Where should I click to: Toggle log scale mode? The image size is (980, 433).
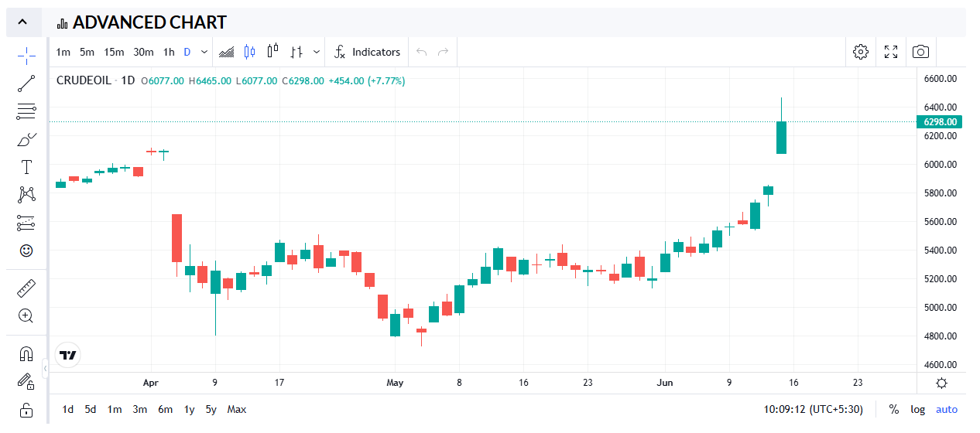coord(917,409)
